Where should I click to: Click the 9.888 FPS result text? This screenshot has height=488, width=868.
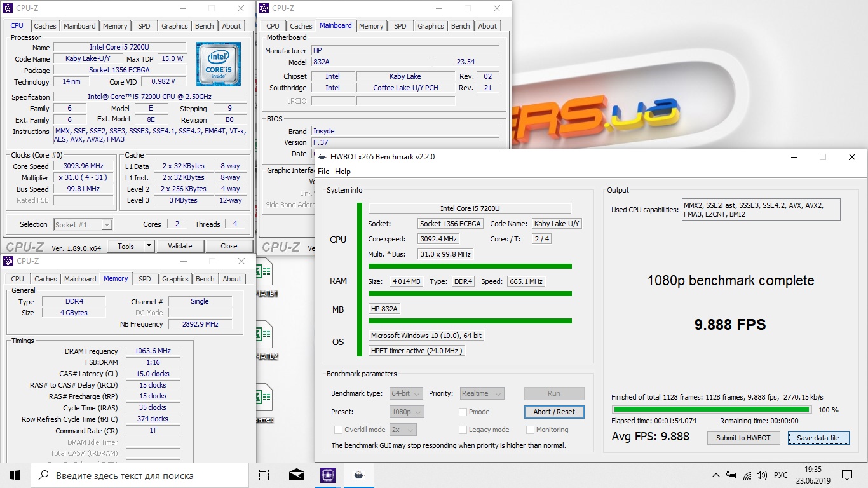tap(729, 325)
